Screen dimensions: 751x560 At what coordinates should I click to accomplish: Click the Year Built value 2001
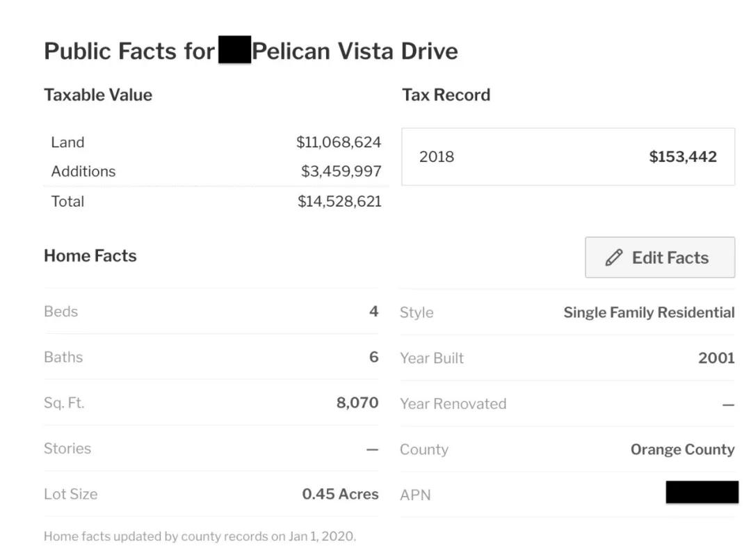coord(716,358)
